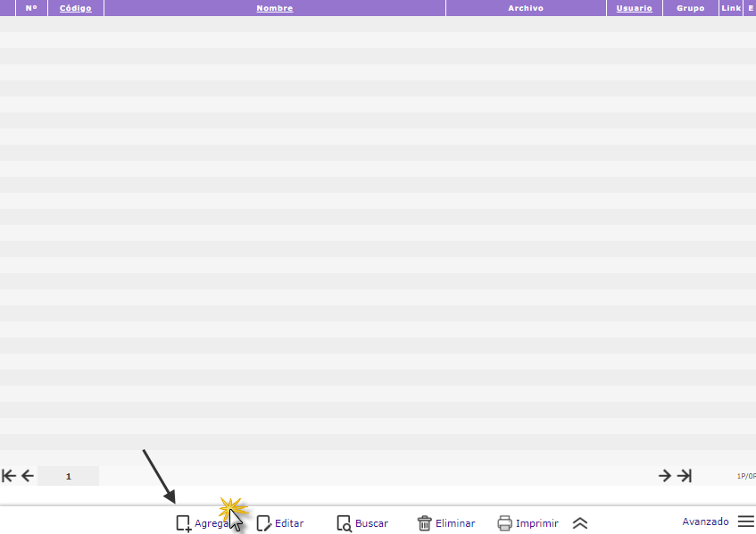Collapse toolbar with double chevron up

pyautogui.click(x=580, y=523)
